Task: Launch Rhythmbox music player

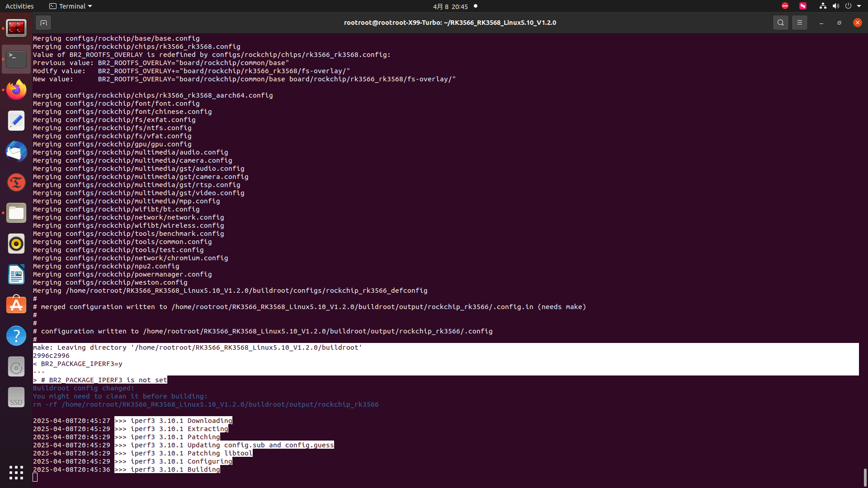Action: coord(16,244)
